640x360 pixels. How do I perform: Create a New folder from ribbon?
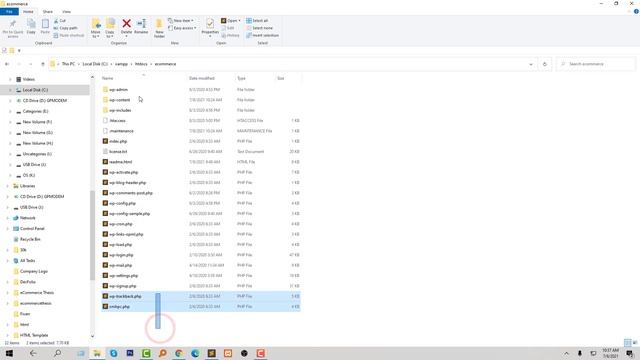(x=159, y=28)
